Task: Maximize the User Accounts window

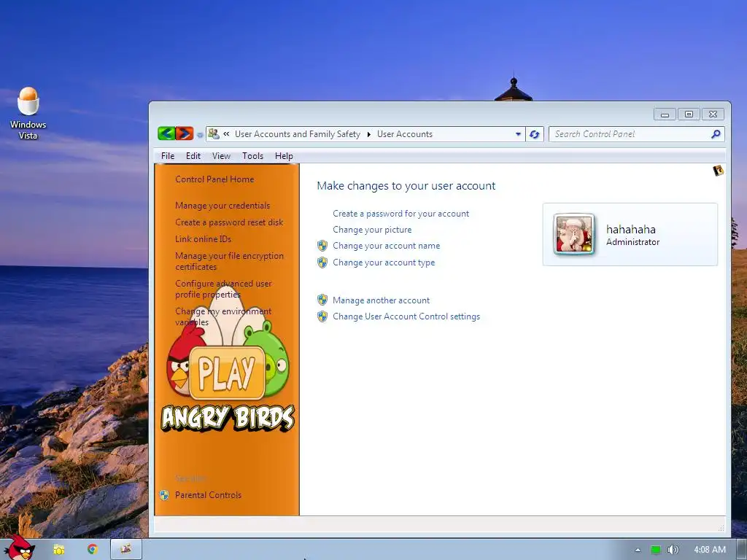Action: pos(689,114)
